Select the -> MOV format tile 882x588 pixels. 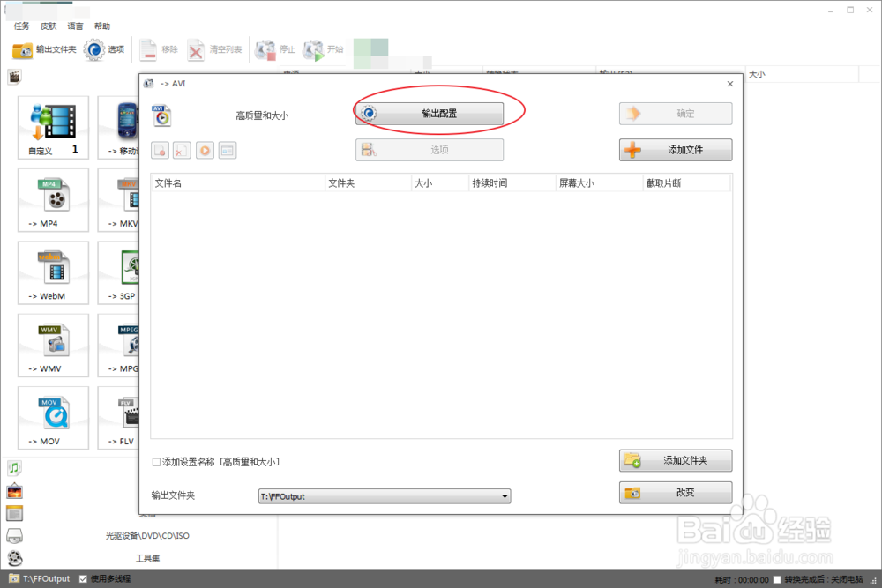click(54, 418)
